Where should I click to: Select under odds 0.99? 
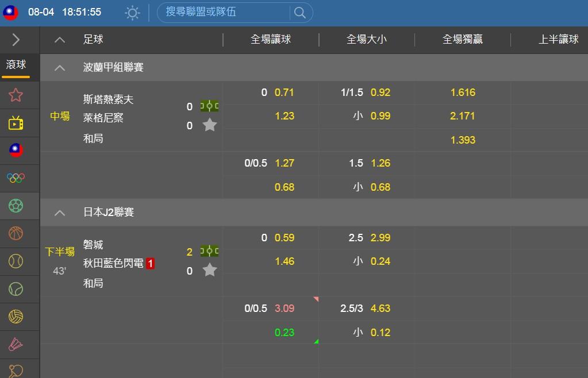pos(381,116)
